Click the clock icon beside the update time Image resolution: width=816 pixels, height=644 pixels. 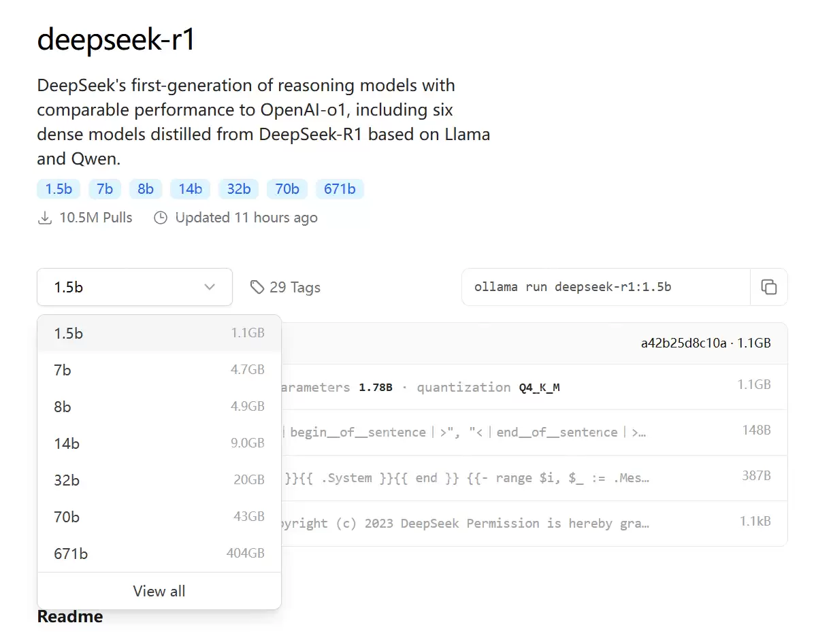[161, 218]
